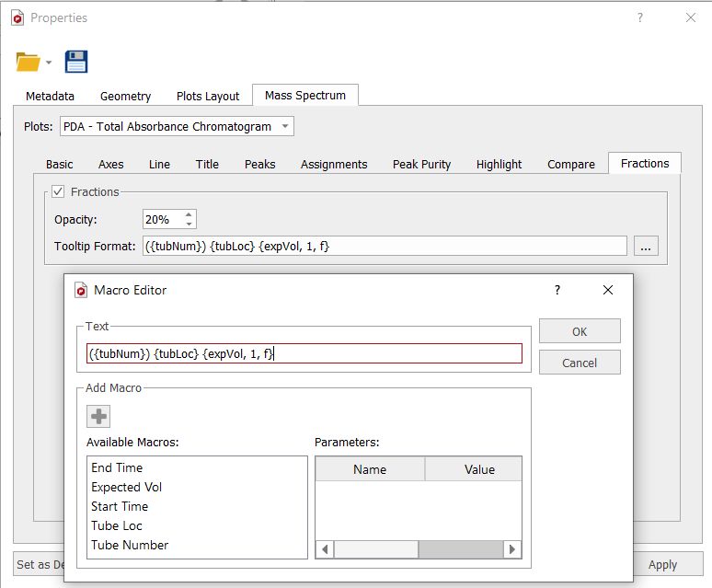Viewport: 712px width, 588px height.
Task: Open the Tooltip Format ellipsis button
Action: point(646,246)
